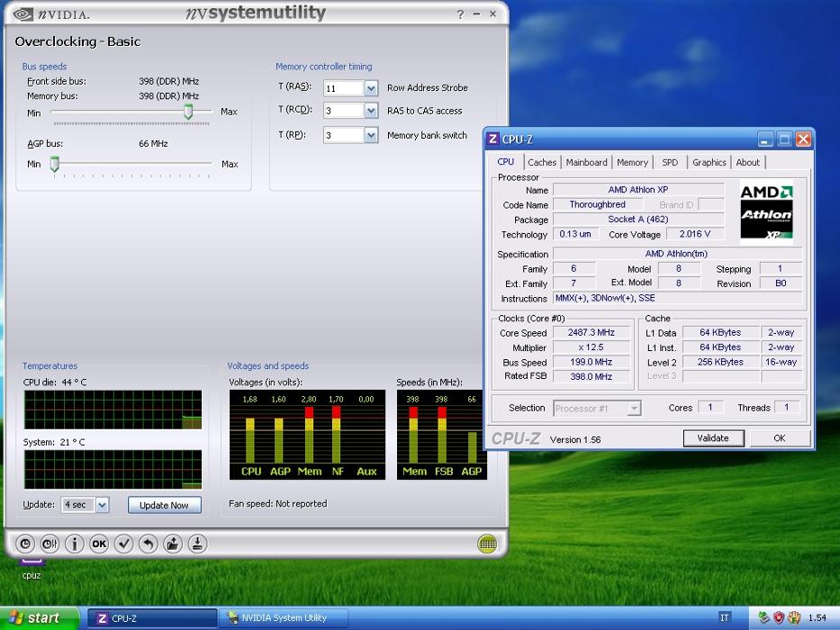Viewport: 840px width, 630px height.
Task: Open the Caches tab in CPU-Z
Action: point(542,162)
